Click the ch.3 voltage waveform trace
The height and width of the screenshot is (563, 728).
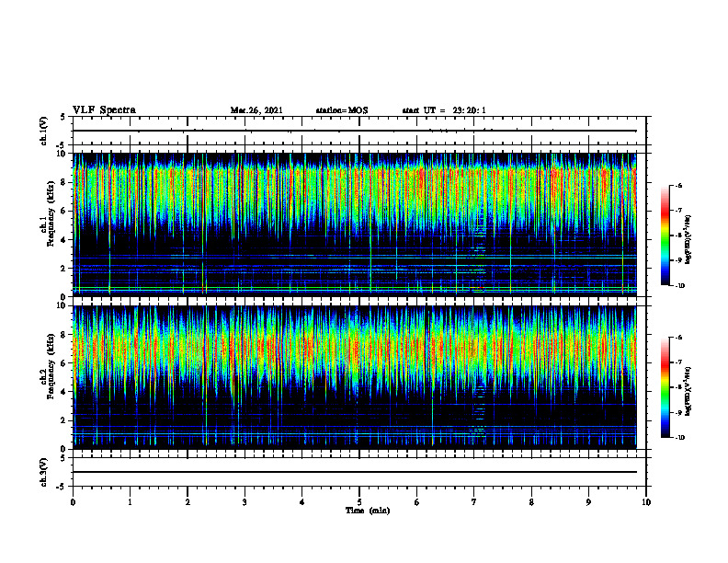click(x=355, y=472)
